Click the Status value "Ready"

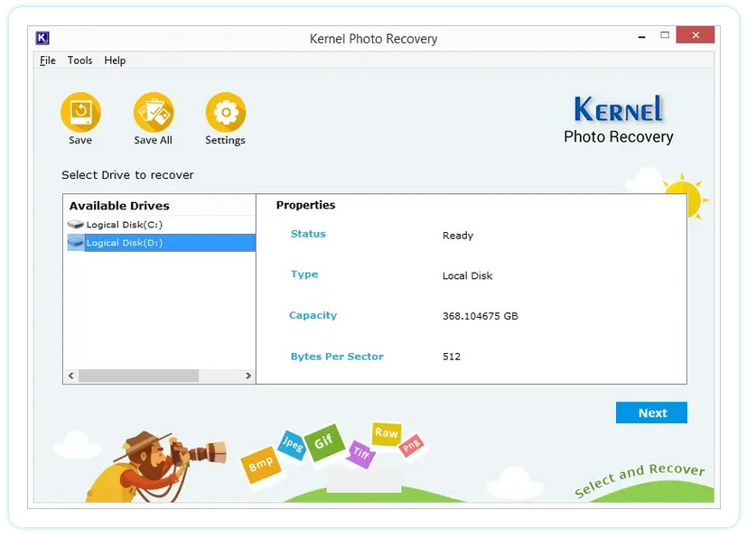[458, 236]
